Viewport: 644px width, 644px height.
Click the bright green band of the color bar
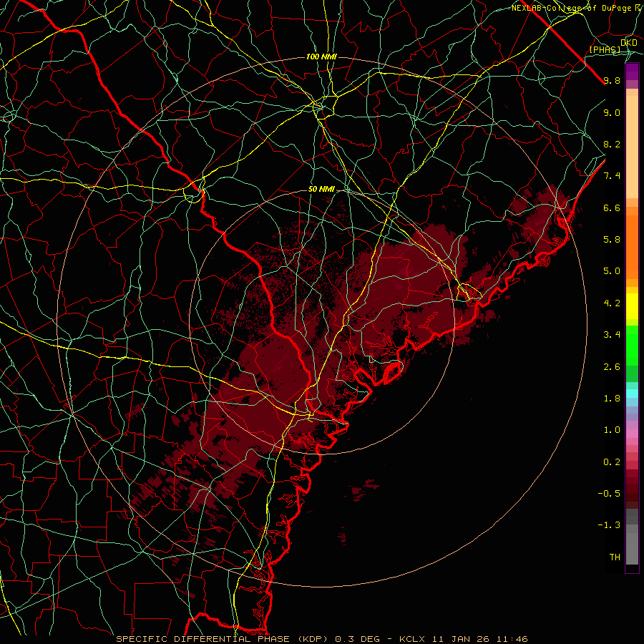(632, 344)
